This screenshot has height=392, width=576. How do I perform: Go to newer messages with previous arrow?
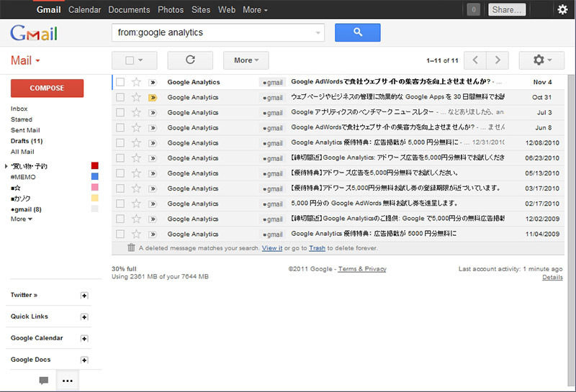(x=475, y=60)
